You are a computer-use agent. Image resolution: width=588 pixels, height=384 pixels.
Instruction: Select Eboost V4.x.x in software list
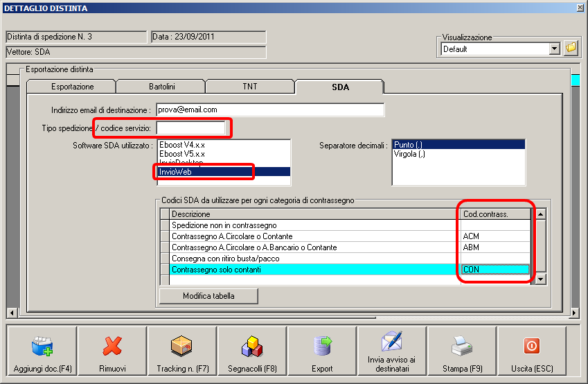point(181,144)
